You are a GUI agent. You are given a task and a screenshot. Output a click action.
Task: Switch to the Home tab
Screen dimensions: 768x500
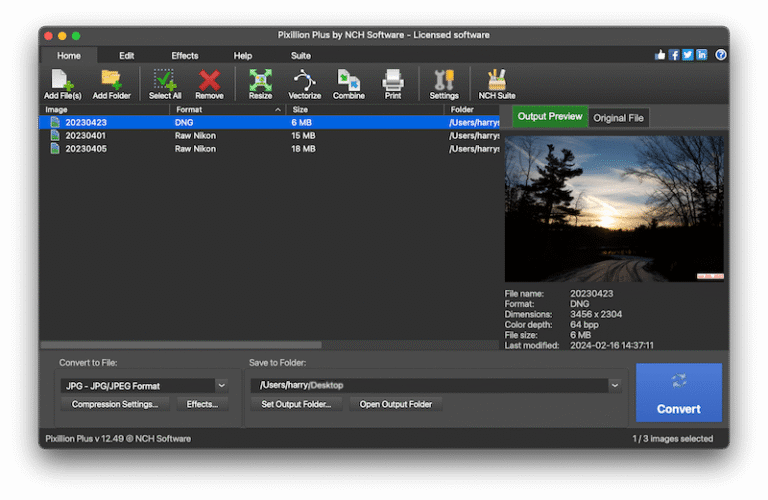pos(69,56)
